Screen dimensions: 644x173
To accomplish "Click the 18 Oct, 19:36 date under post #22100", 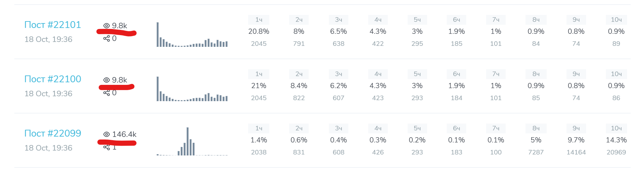I will 49,94.
